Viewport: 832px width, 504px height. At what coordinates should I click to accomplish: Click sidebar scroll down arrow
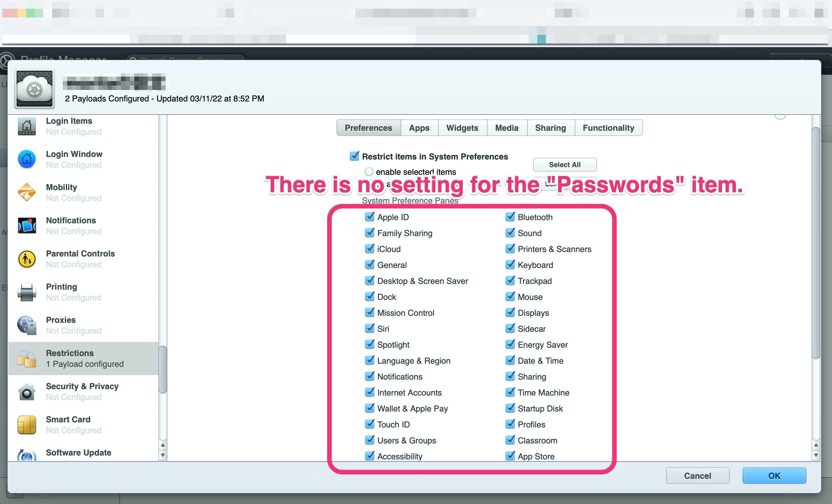pos(163,455)
